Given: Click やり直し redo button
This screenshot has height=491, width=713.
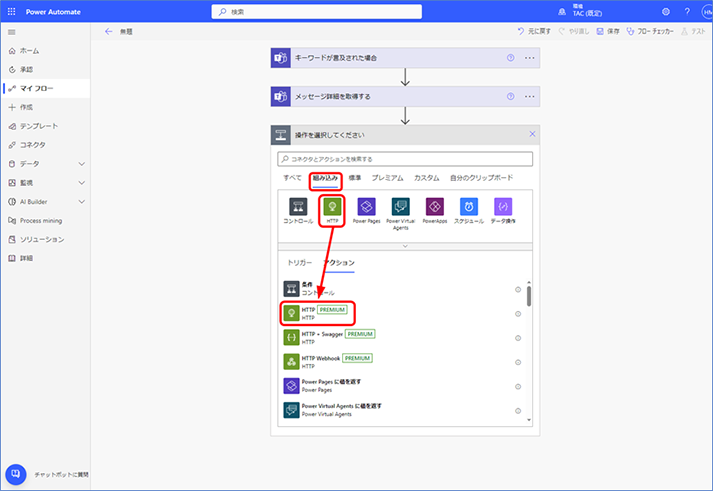Looking at the screenshot, I should 574,31.
